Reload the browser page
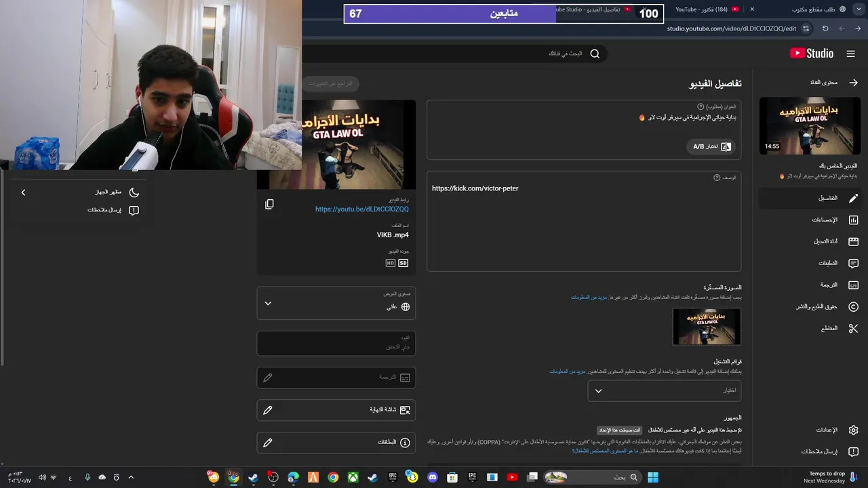Viewport: 868px width, 488px height. 825,28
